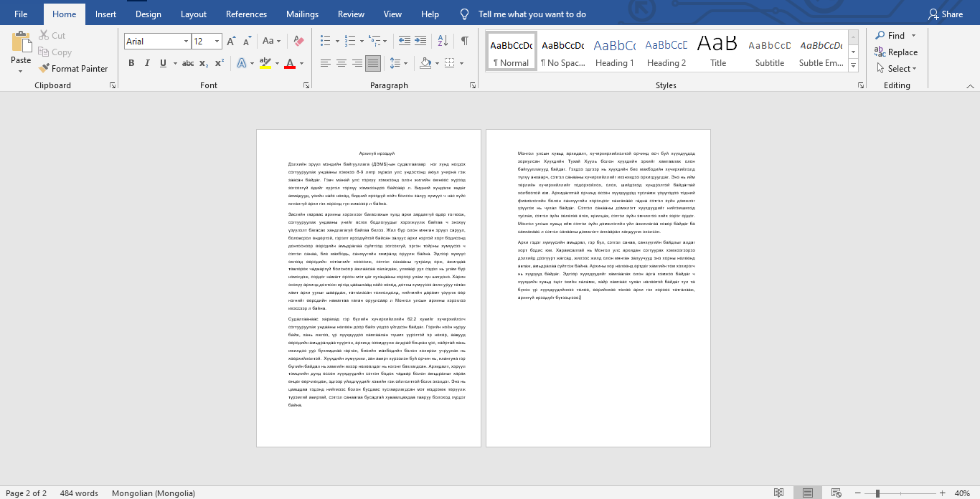980x499 pixels.
Task: Toggle Bold formatting
Action: pos(131,63)
